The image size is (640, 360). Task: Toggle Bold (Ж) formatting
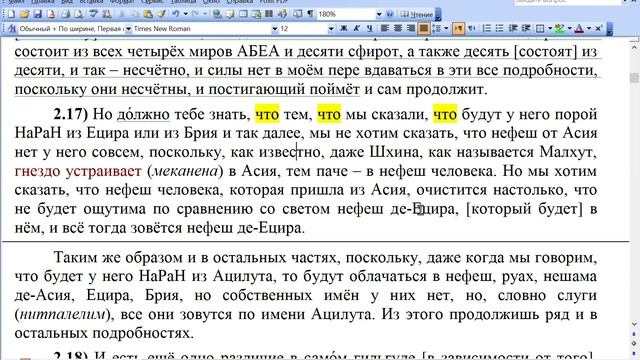pos(344,28)
